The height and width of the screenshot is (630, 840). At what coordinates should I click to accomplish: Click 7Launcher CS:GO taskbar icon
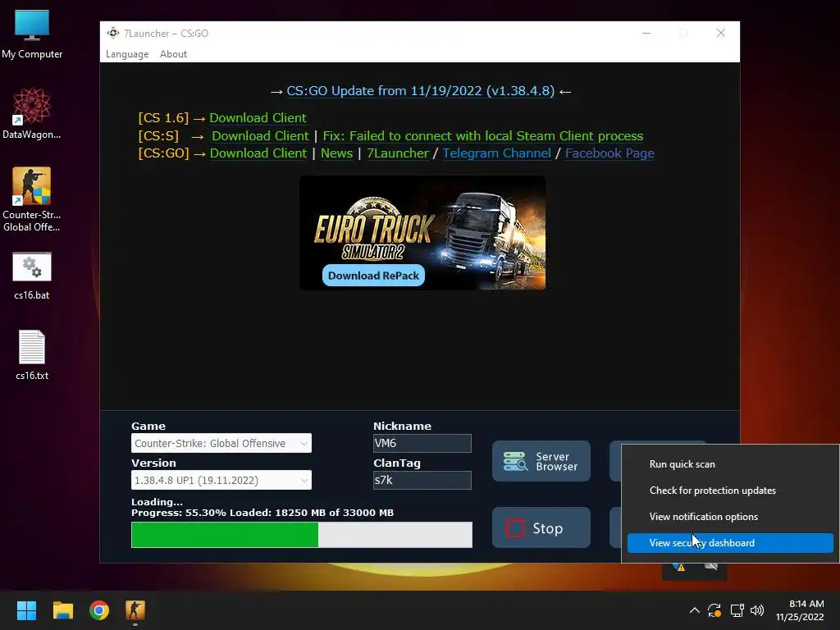135,610
